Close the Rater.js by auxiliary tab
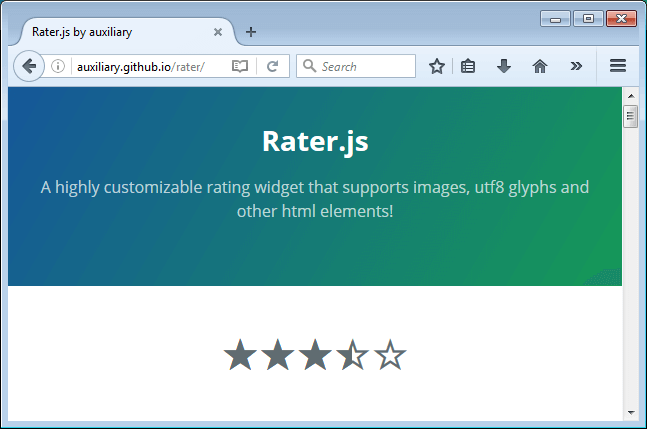 [x=218, y=32]
